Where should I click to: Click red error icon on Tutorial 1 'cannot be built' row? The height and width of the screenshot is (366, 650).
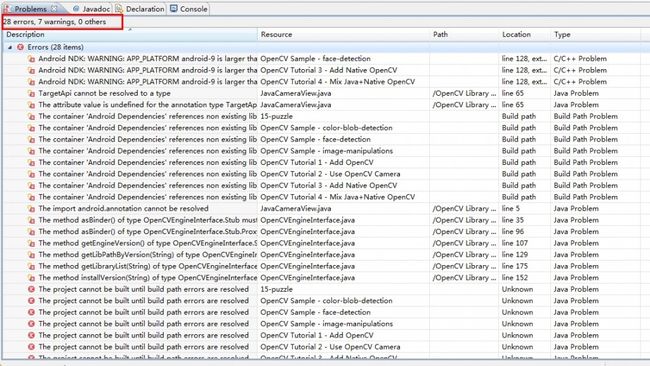(31, 335)
